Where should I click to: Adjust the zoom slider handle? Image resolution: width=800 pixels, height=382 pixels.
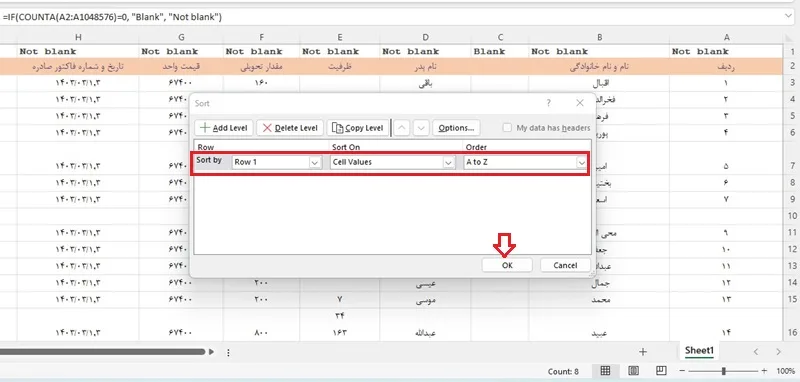(x=723, y=371)
